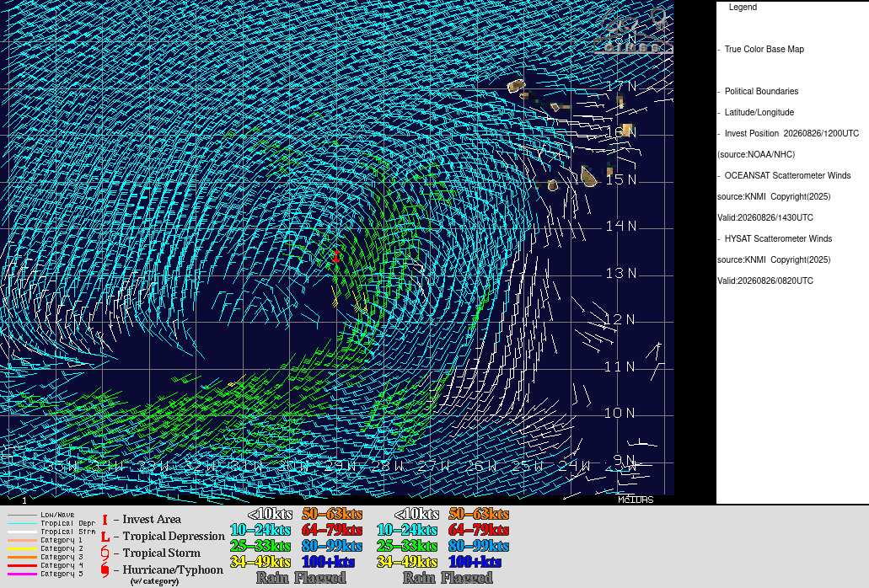
Task: Click 'Latitude/Longitude' legend entry
Action: (x=759, y=112)
